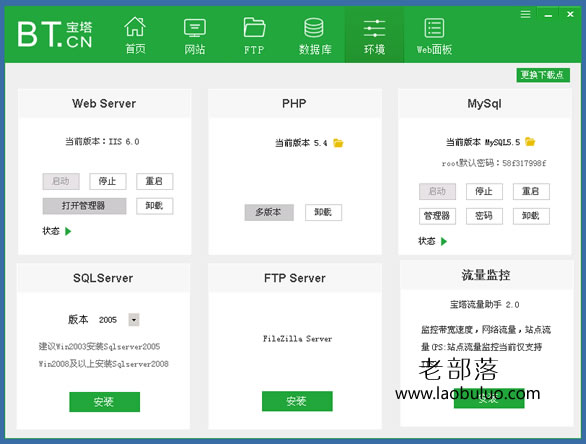
Task: Click 宝塔流量助手 2.0 text
Action: point(484,305)
